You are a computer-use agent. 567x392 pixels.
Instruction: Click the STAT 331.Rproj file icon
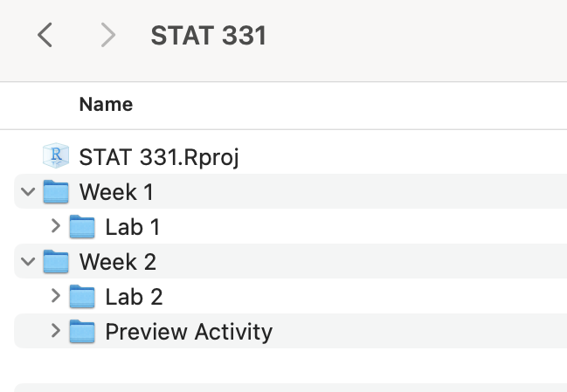pyautogui.click(x=56, y=157)
